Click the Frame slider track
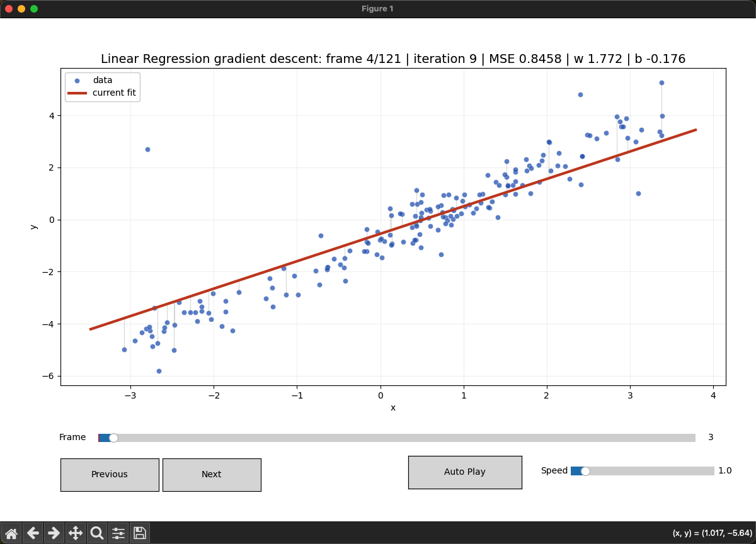756x544 pixels. tap(397, 438)
